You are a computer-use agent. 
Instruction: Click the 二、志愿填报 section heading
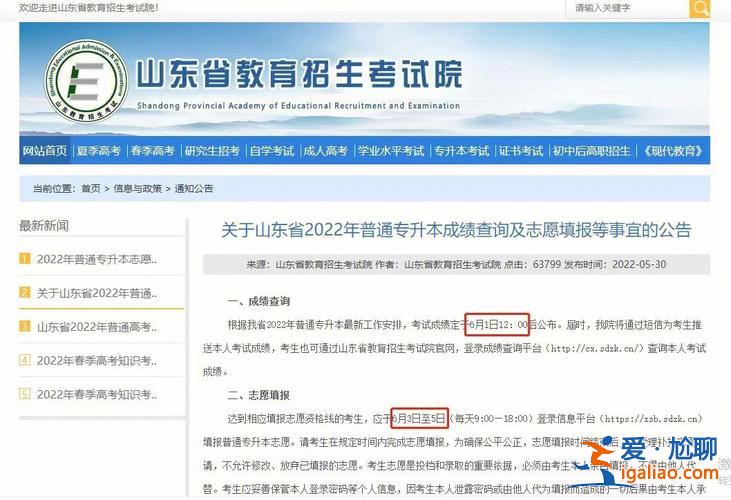259,395
